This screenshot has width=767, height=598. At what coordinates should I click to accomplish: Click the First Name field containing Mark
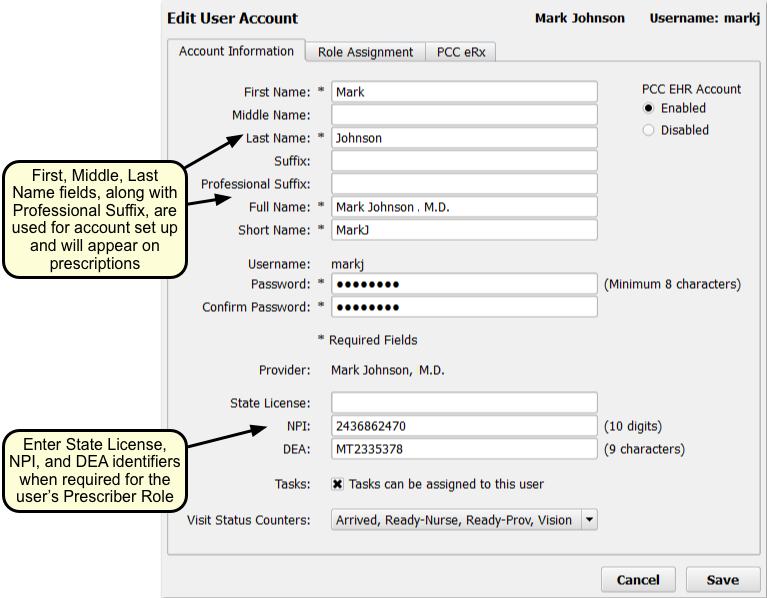[x=464, y=92]
